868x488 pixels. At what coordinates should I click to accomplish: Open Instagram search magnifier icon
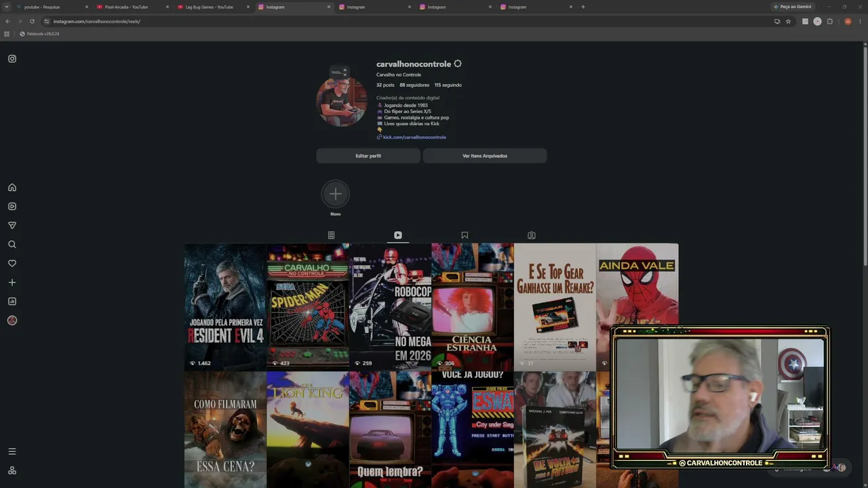tap(12, 245)
